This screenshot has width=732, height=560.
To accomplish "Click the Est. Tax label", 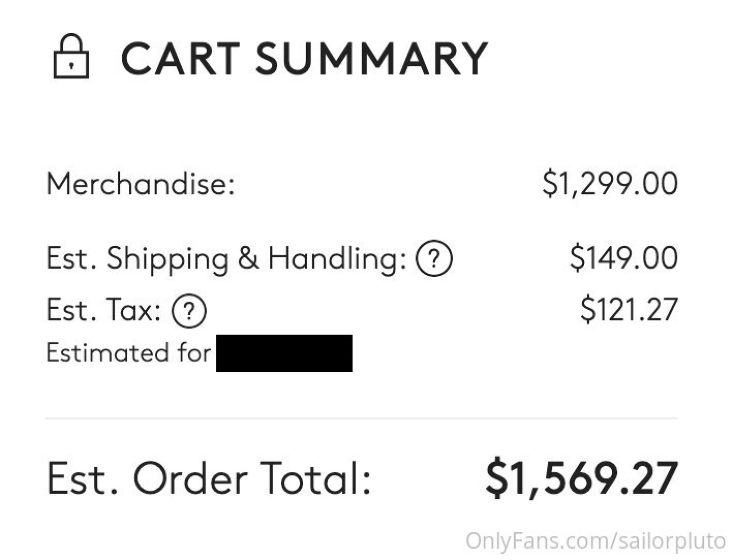I will pyautogui.click(x=104, y=310).
